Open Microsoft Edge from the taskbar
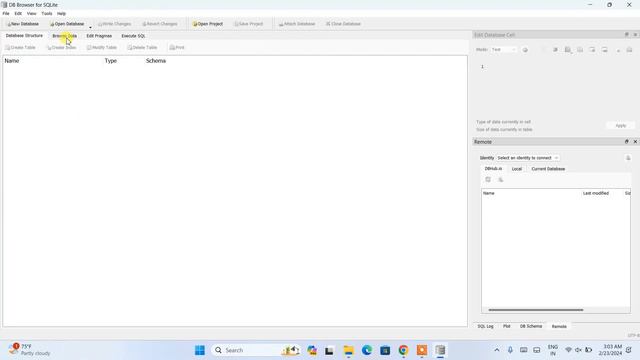Image resolution: width=640 pixels, height=360 pixels. pos(367,350)
